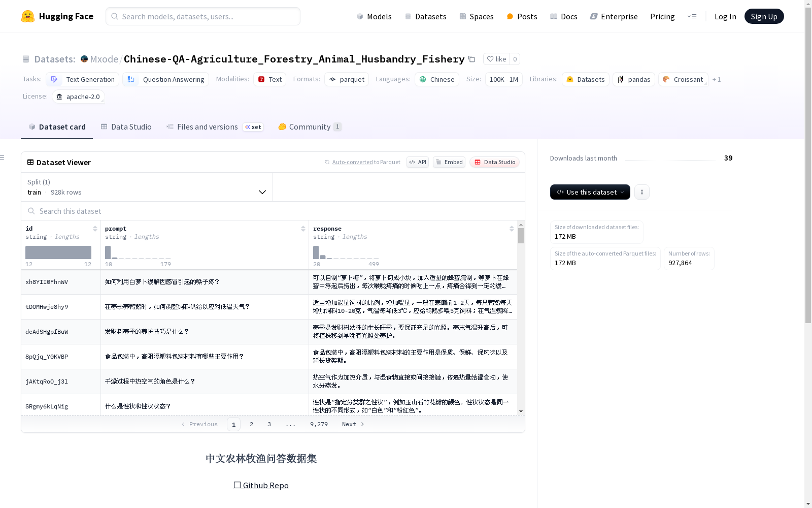812x508 pixels.
Task: Select the row with id tDOMHwje8hy9
Action: tap(269, 307)
